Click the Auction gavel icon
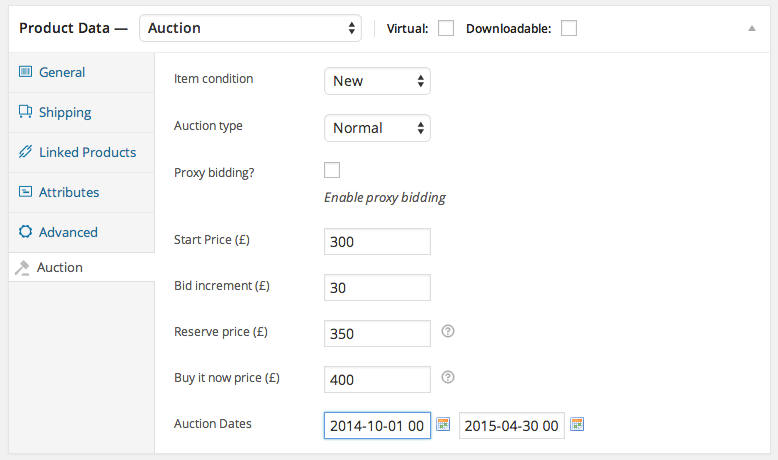Image resolution: width=778 pixels, height=460 pixels. (23, 268)
